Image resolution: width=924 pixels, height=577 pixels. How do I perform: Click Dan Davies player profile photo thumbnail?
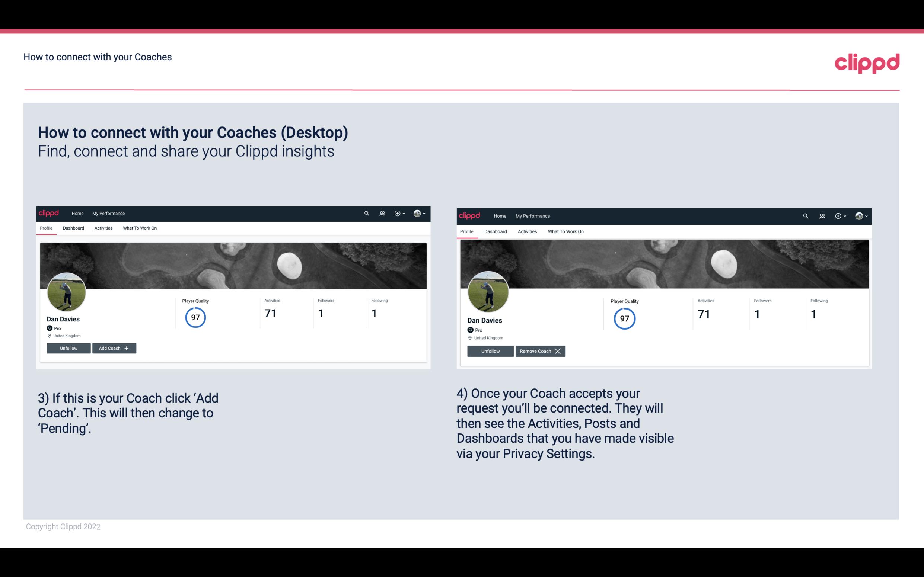[67, 291]
